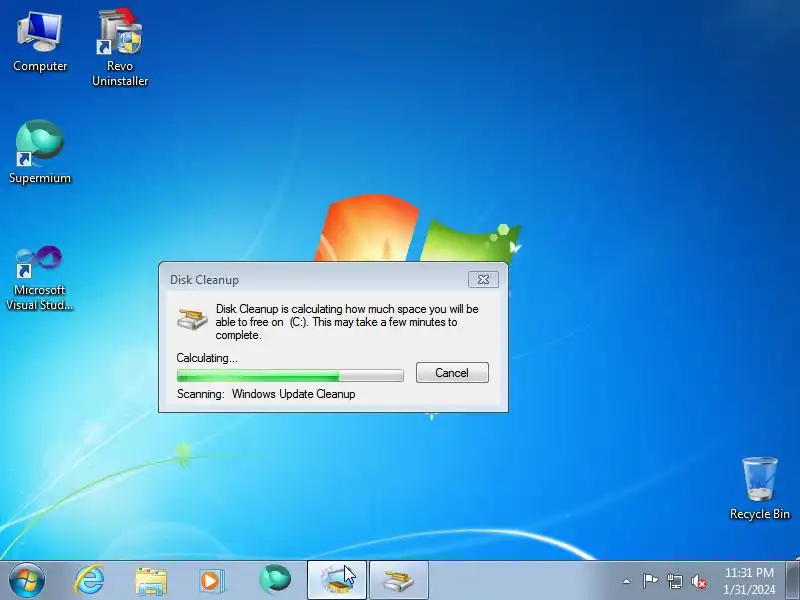Switch to second Disk Cleanup taskbar button
Screen dimensions: 800x600
[398, 580]
